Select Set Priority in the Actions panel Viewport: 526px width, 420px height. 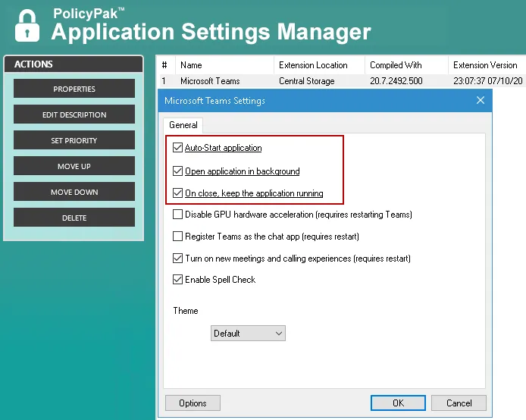74,141
